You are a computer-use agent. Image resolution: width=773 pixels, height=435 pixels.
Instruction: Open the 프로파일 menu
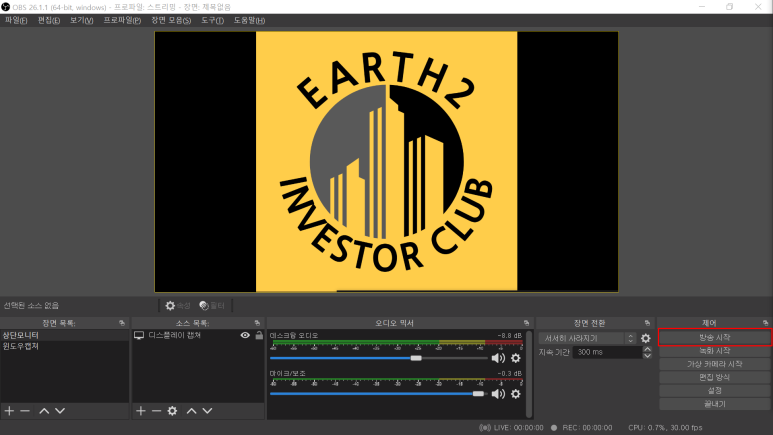[122, 20]
